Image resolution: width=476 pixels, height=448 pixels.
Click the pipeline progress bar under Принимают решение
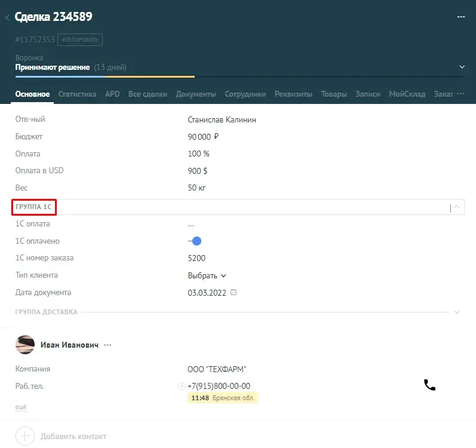[240, 77]
